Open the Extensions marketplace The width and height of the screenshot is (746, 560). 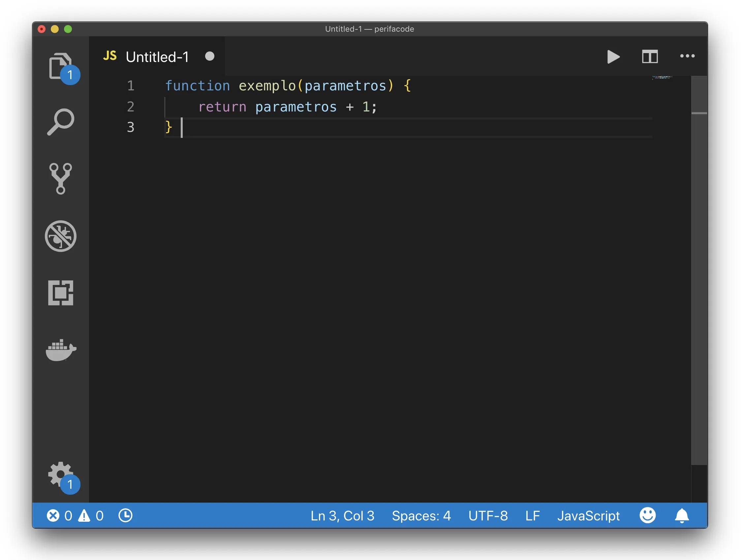tap(61, 293)
